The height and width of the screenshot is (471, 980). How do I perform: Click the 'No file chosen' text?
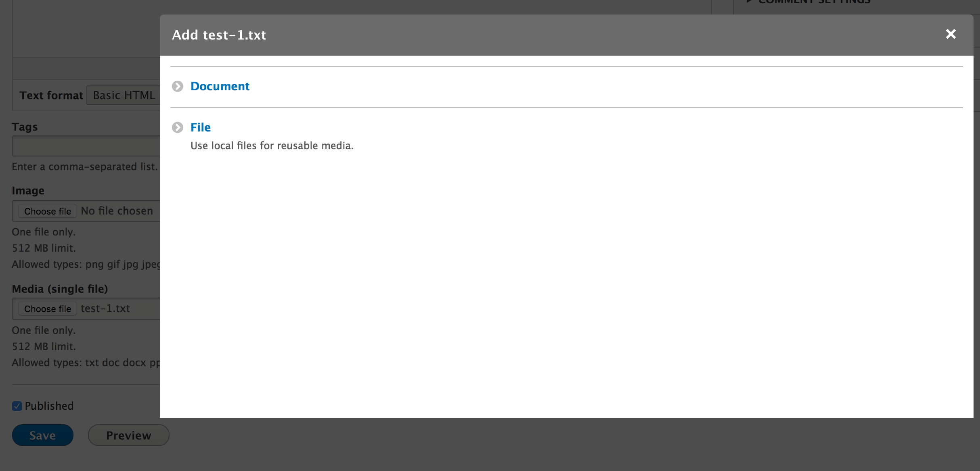click(x=117, y=211)
